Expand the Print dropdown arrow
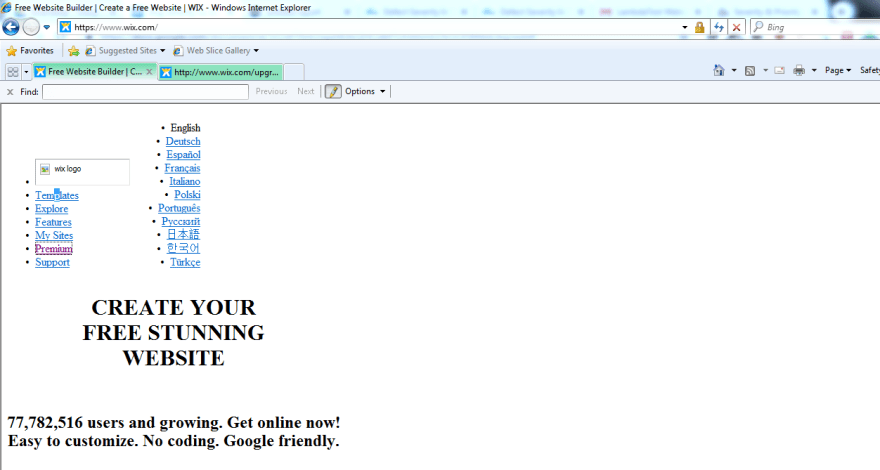 (x=814, y=71)
